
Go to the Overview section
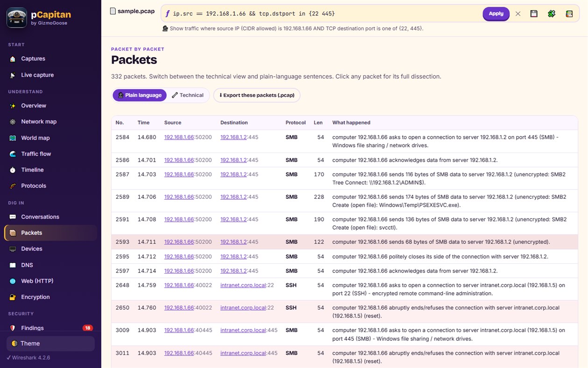[x=50, y=106]
